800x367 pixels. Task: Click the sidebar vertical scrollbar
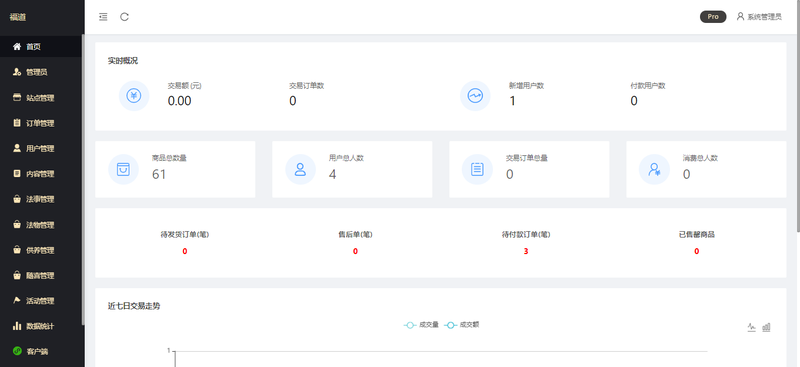(x=83, y=179)
